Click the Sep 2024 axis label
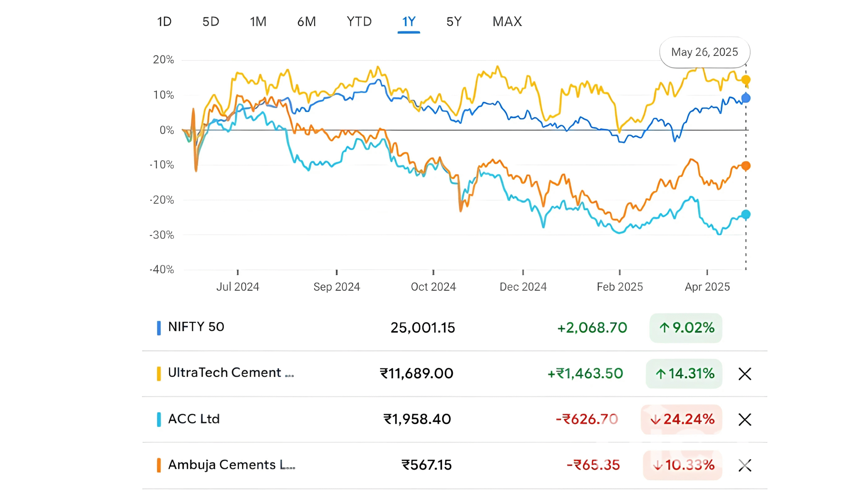The height and width of the screenshot is (496, 868). 337,287
